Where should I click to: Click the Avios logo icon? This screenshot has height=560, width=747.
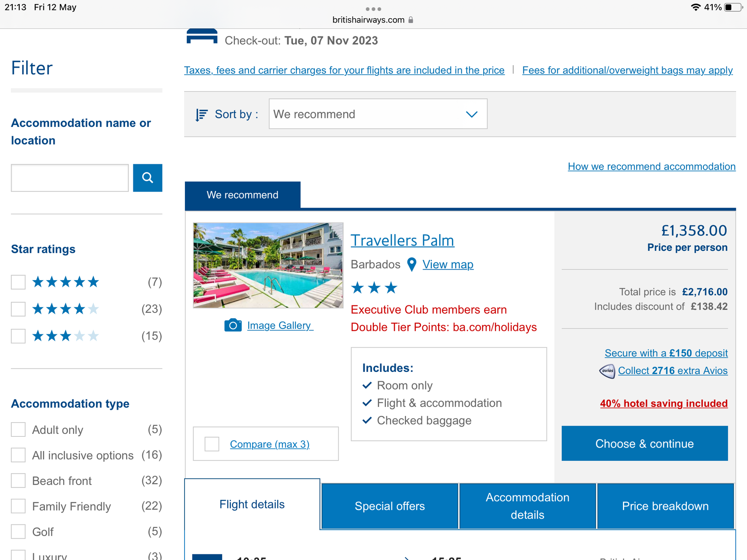tap(607, 371)
